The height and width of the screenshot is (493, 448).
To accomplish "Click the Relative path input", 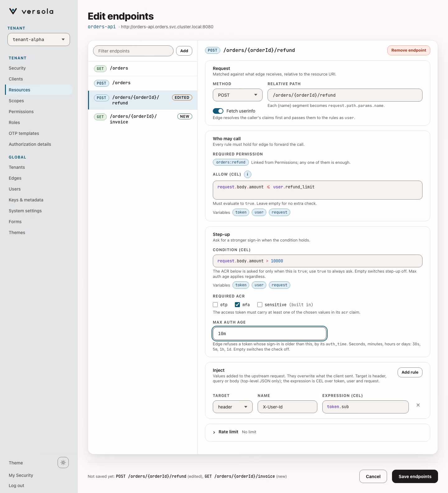I will point(345,95).
